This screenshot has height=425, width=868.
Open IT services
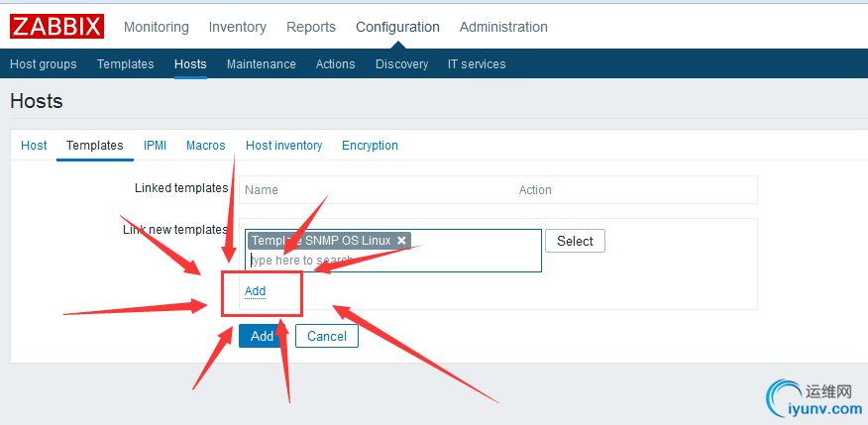coord(477,64)
